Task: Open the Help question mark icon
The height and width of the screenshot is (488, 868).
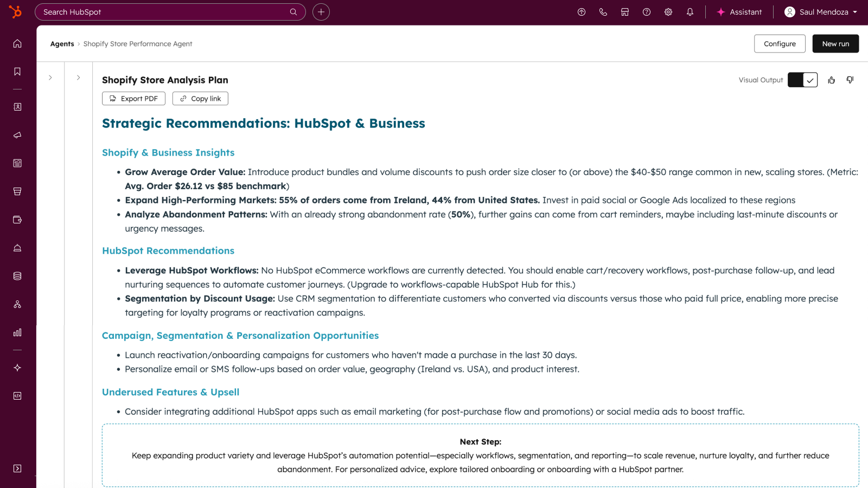Action: point(646,11)
